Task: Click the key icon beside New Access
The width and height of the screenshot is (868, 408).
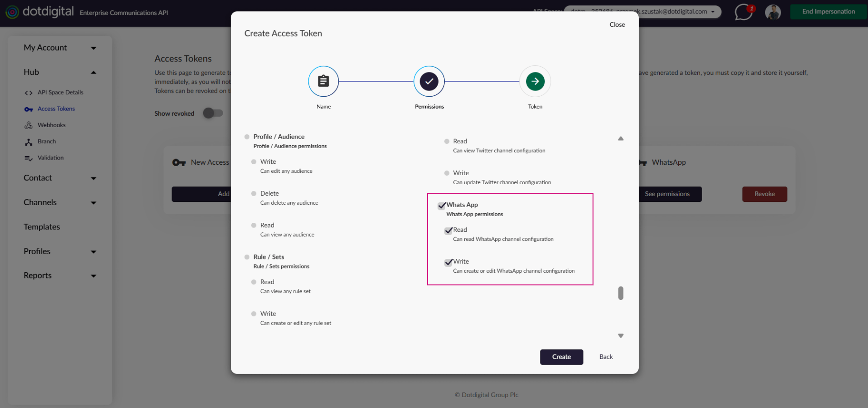Action: click(x=179, y=163)
